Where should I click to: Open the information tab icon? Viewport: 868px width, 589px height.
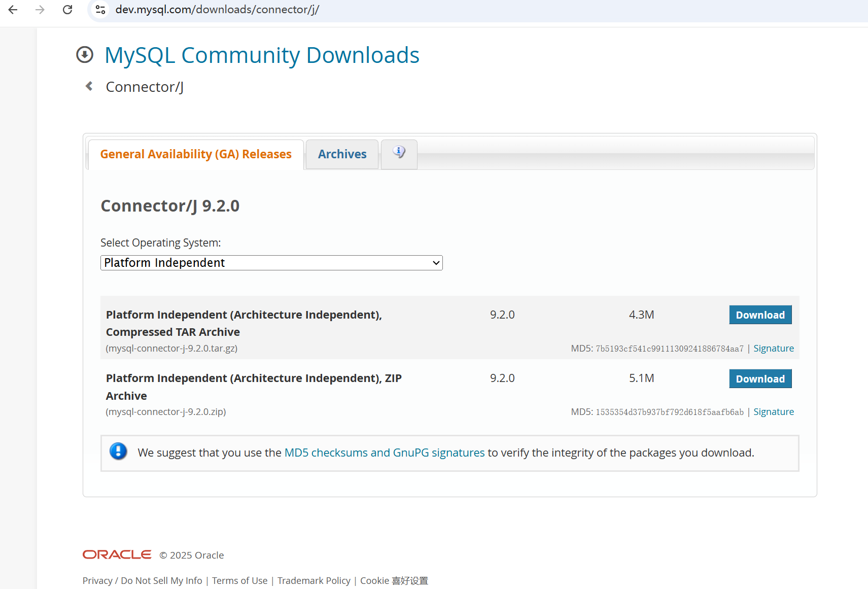pos(399,154)
